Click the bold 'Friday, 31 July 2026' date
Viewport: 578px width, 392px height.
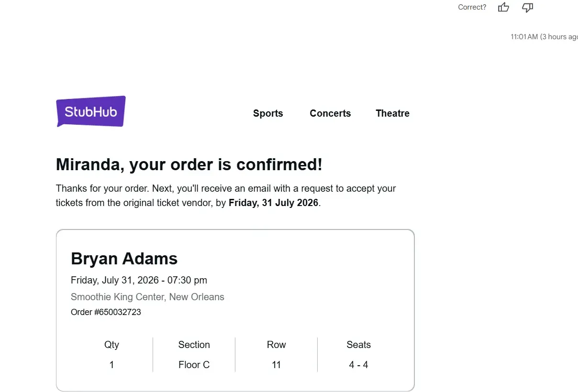click(273, 203)
